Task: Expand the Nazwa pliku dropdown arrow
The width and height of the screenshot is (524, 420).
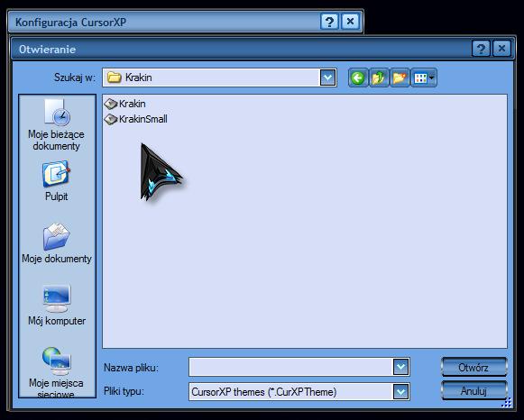Action: pos(400,367)
